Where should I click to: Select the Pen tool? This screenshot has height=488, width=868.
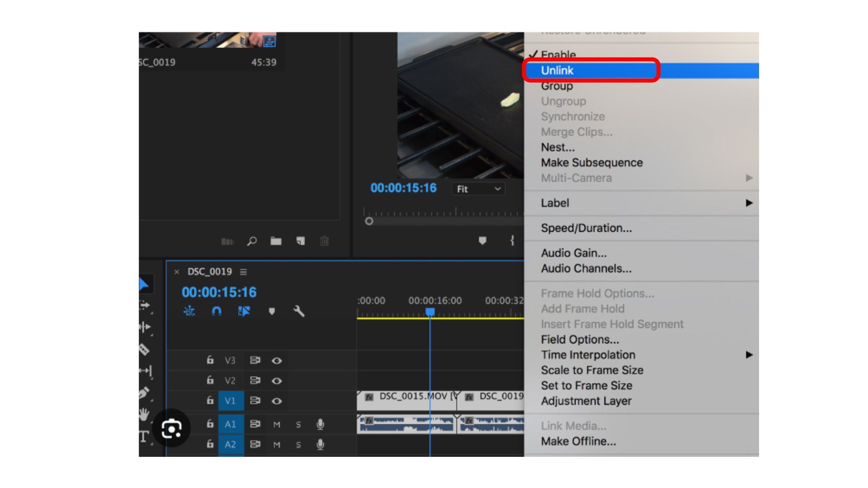144,392
